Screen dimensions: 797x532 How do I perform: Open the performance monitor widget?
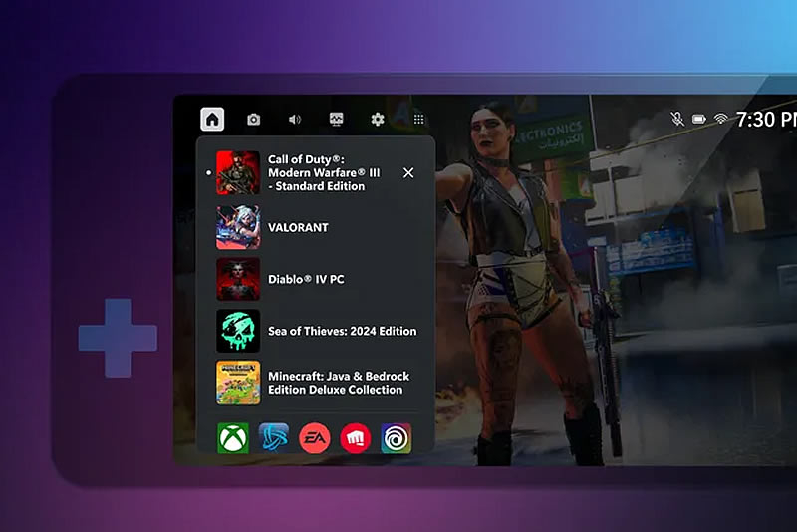337,120
